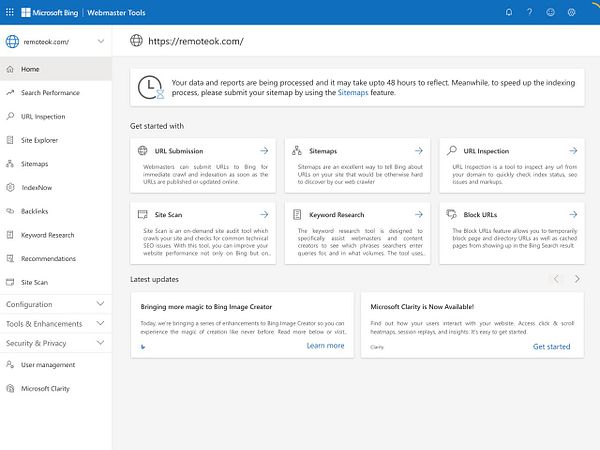Open the URL Inspection card arrow
This screenshot has height=450, width=600.
click(573, 151)
